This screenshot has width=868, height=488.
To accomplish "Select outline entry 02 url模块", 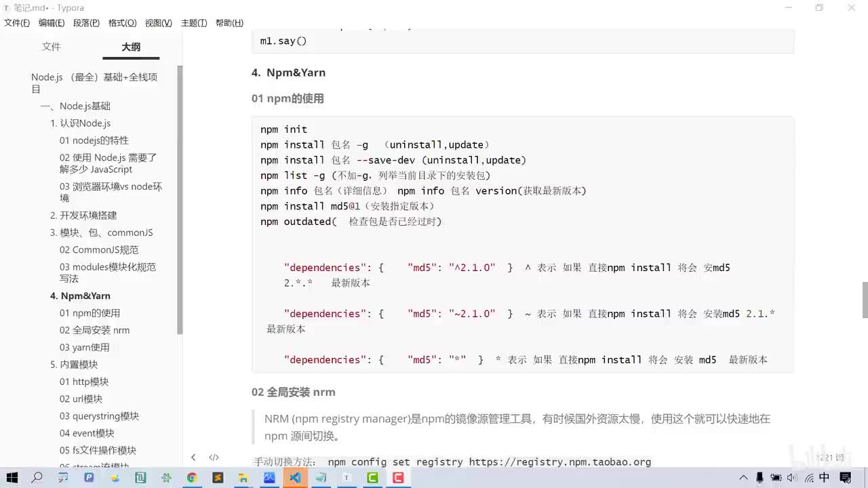I will [x=81, y=399].
